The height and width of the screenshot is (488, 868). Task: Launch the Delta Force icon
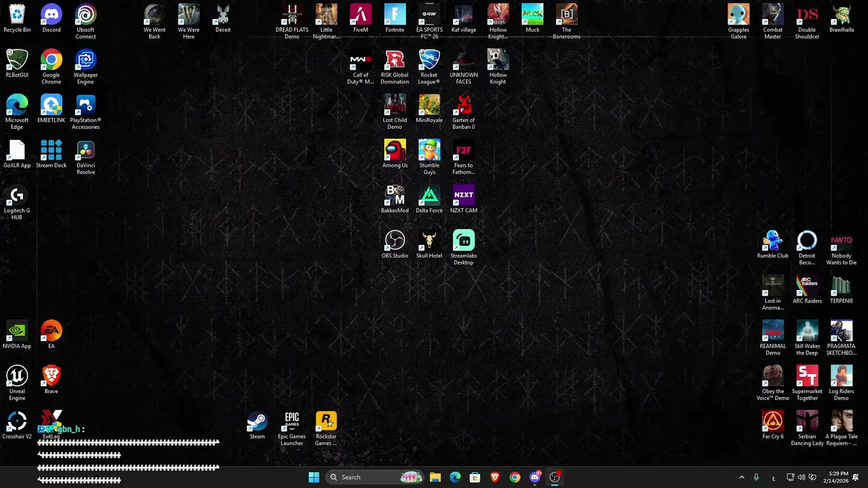(429, 199)
